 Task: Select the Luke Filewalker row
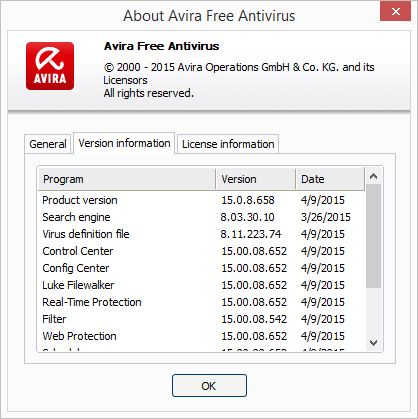202,285
